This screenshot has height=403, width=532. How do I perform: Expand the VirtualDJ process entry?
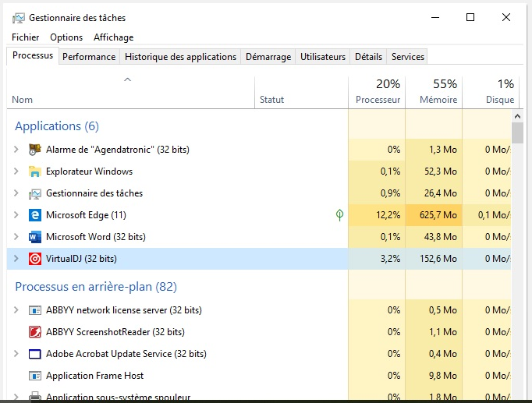16,259
